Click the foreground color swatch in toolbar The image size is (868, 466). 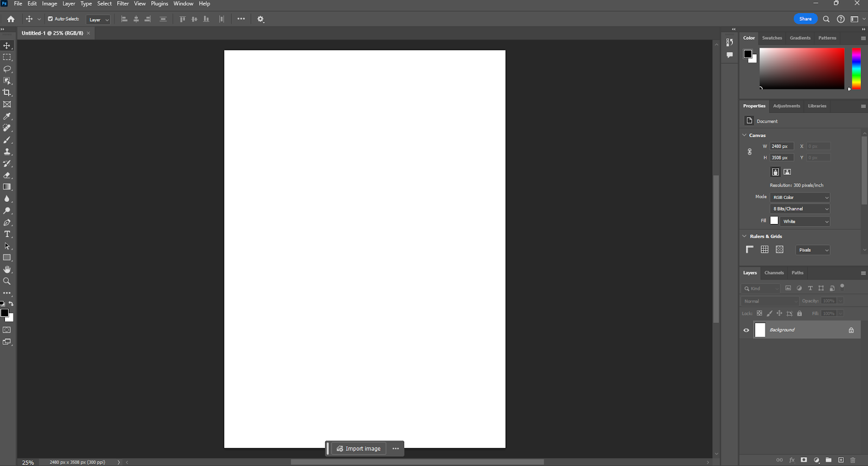click(x=4, y=312)
